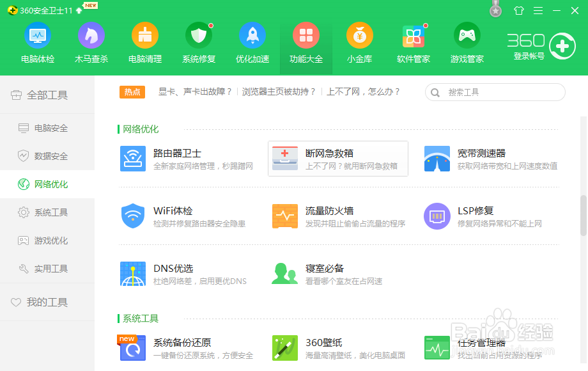This screenshot has height=371, width=588.
Task: Select 系统工具 sidebar category
Action: (47, 212)
